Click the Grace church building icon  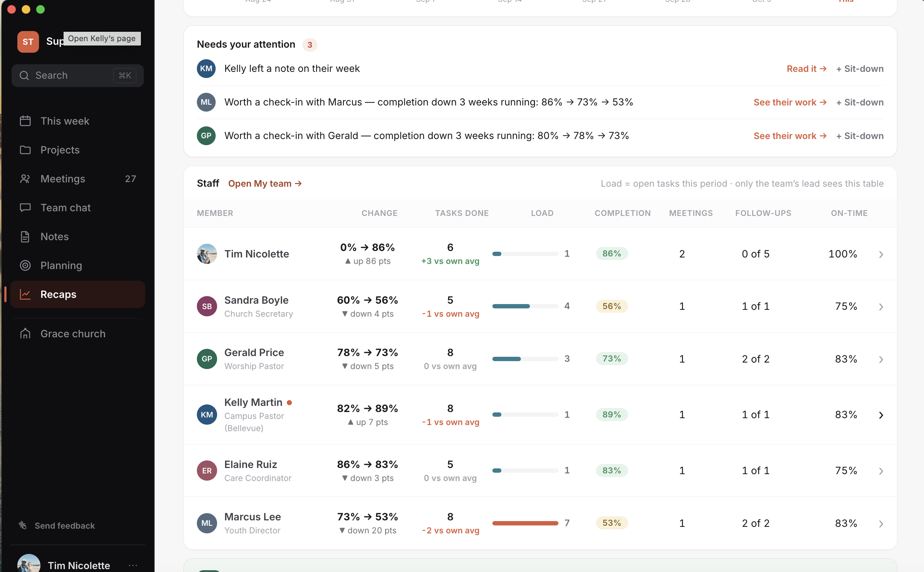click(x=25, y=334)
